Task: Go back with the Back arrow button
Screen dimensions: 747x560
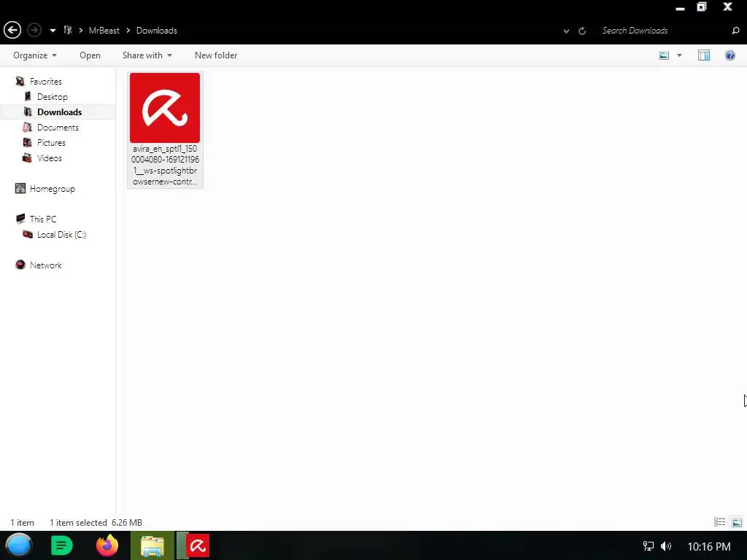Action: [12, 31]
